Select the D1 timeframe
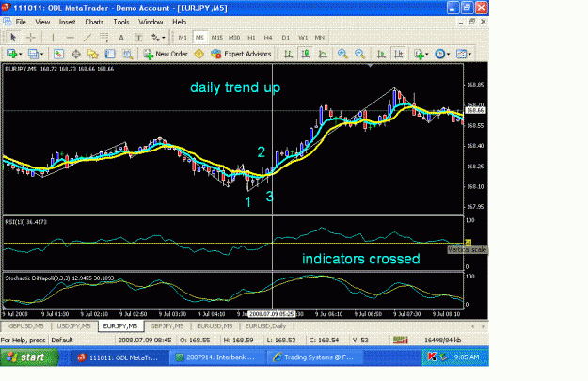 tap(285, 37)
